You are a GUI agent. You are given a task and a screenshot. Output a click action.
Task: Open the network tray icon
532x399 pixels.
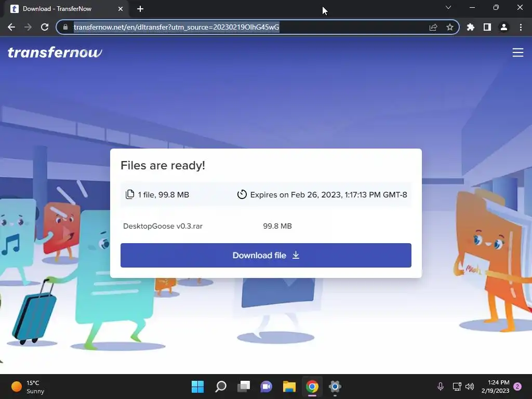[x=457, y=387]
